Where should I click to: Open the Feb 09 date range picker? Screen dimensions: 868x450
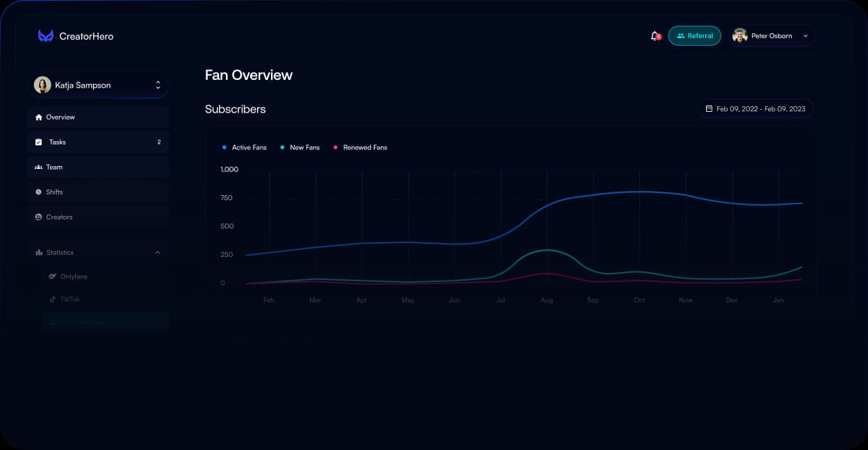pyautogui.click(x=755, y=109)
